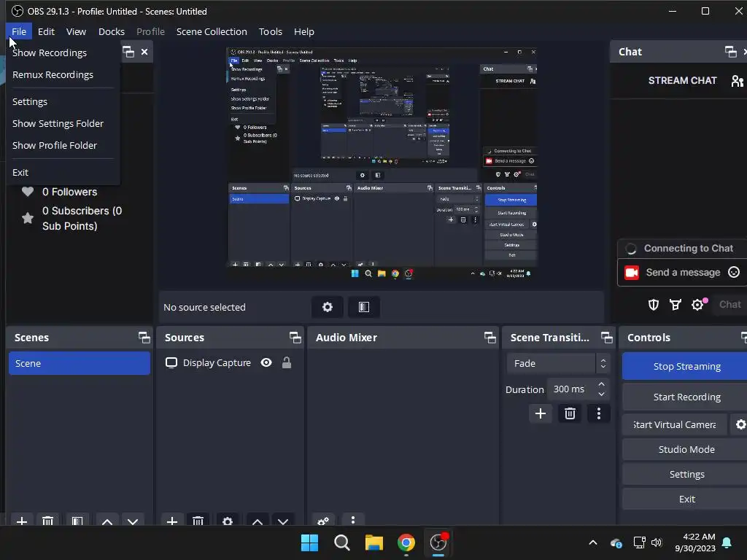
Task: Add a new source with plus icon
Action: point(172,521)
